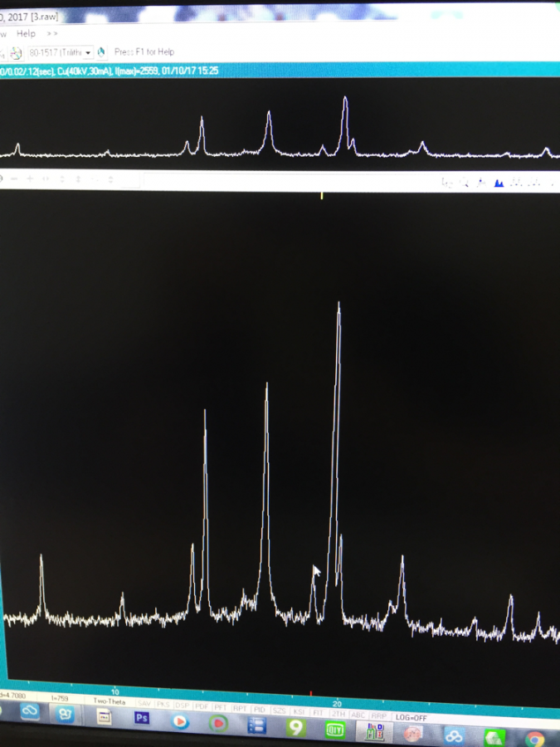This screenshot has height=747, width=560.
Task: Open the blue play-button player in taskbar
Action: point(180,720)
